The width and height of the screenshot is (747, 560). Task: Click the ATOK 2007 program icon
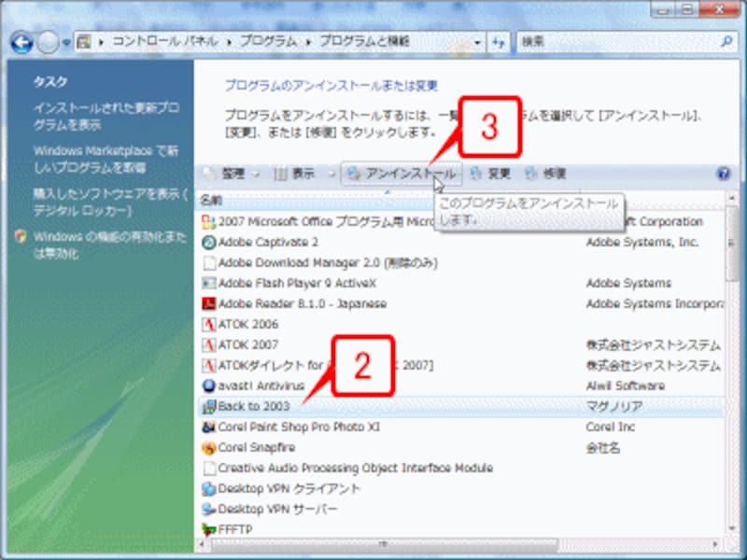pyautogui.click(x=213, y=343)
